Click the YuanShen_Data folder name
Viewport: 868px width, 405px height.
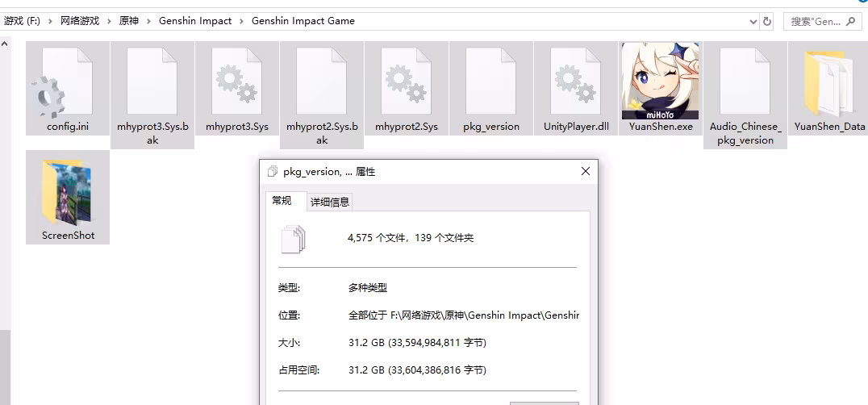[830, 127]
